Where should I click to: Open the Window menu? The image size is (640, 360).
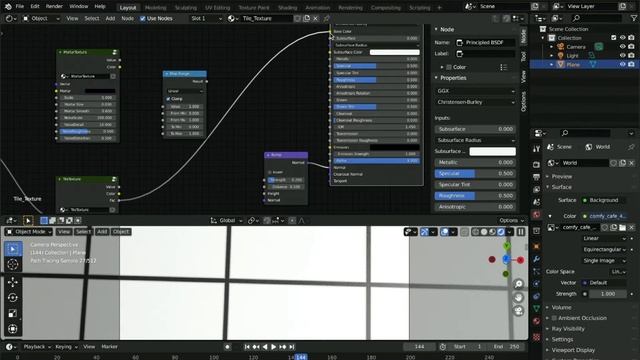[78, 7]
